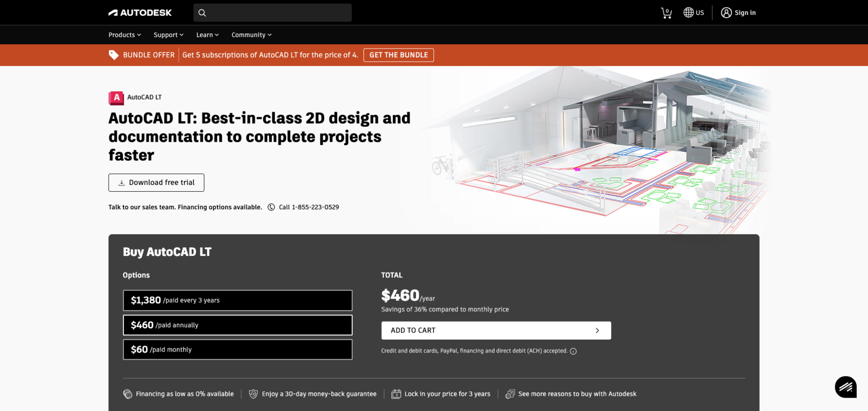Click the bundle offer tag icon
868x411 pixels.
pyautogui.click(x=114, y=55)
